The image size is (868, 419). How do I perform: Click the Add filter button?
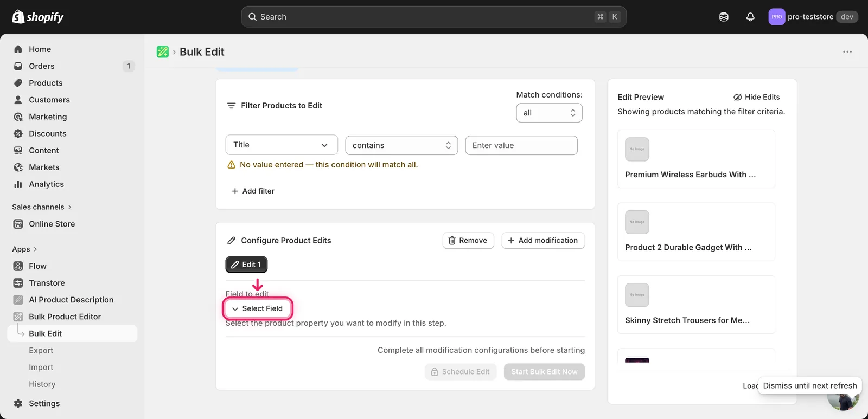[253, 191]
